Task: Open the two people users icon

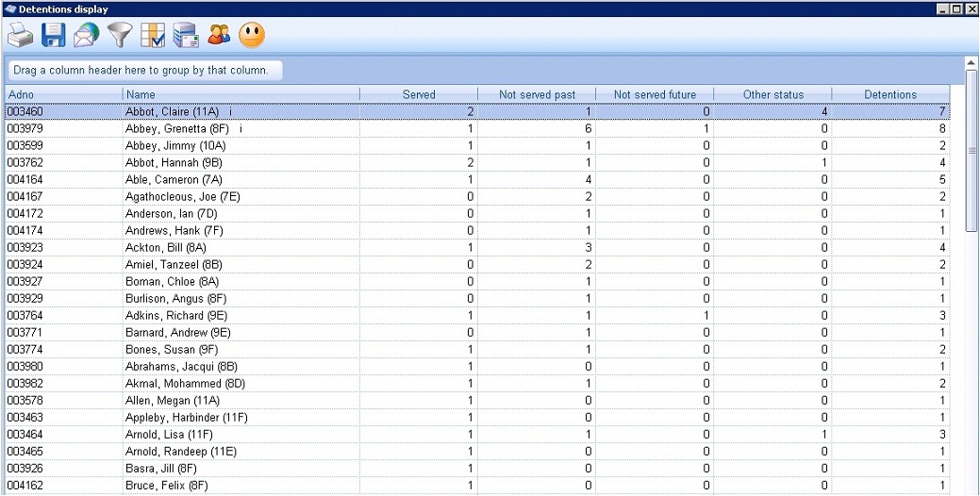Action: click(x=219, y=34)
